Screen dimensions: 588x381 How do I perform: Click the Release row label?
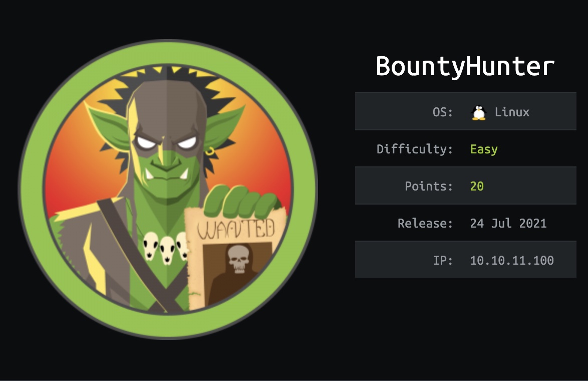coord(425,224)
